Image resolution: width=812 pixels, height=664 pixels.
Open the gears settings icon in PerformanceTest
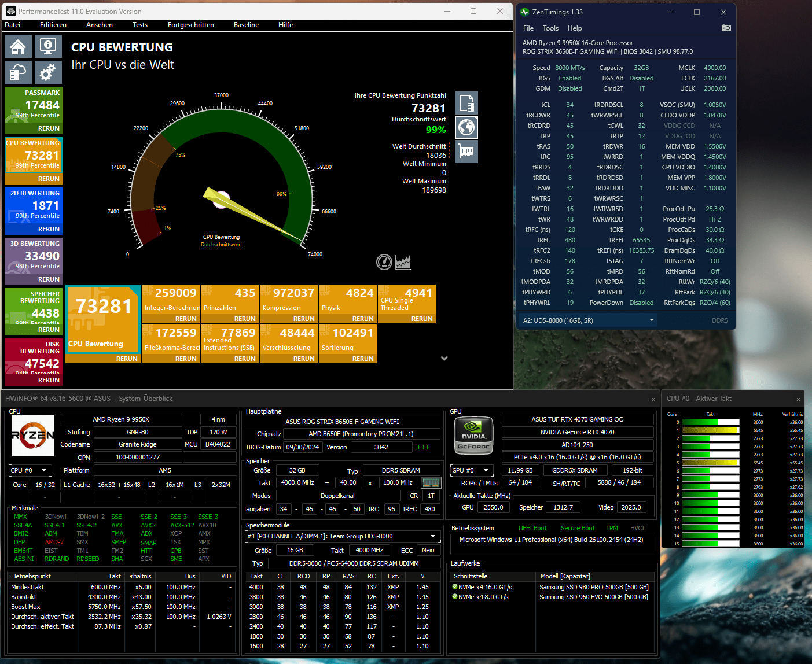click(48, 72)
